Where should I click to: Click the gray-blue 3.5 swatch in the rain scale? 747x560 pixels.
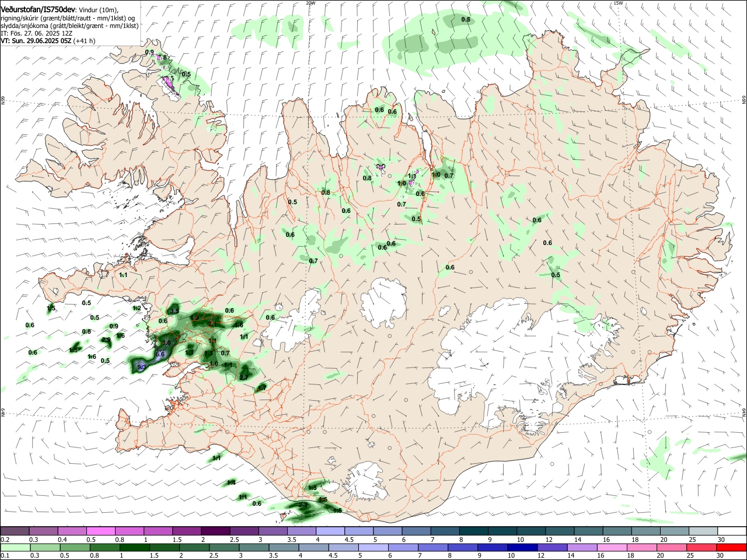click(x=284, y=547)
